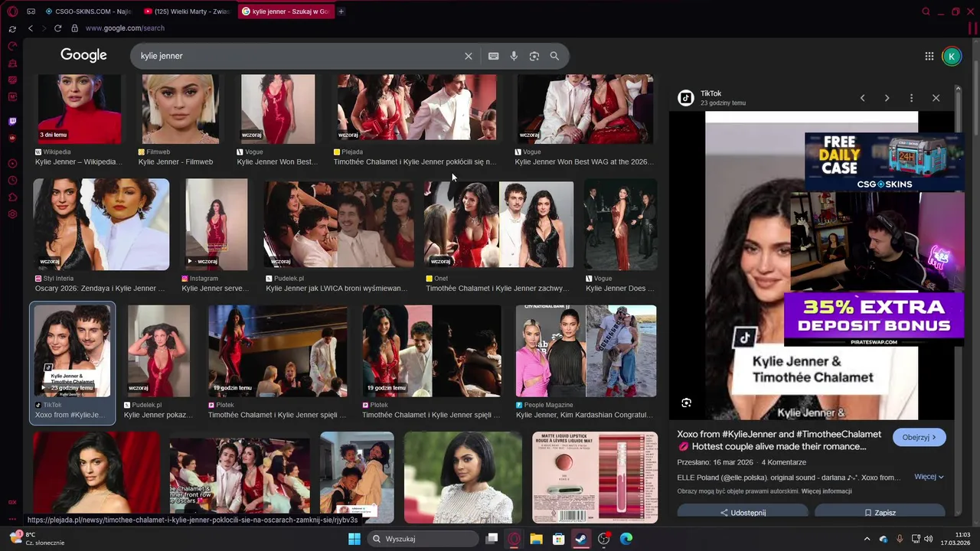The image size is (980, 551).
Task: Show hidden system tray icons
Action: pyautogui.click(x=867, y=539)
